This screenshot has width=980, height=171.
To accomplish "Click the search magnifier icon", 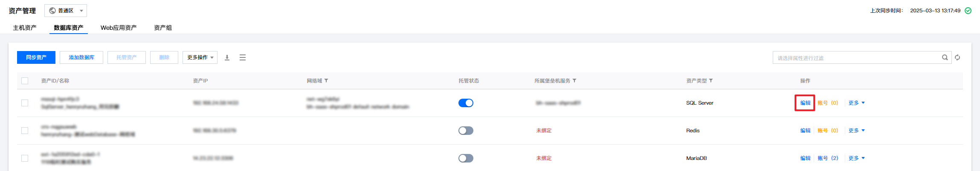I will pos(945,57).
